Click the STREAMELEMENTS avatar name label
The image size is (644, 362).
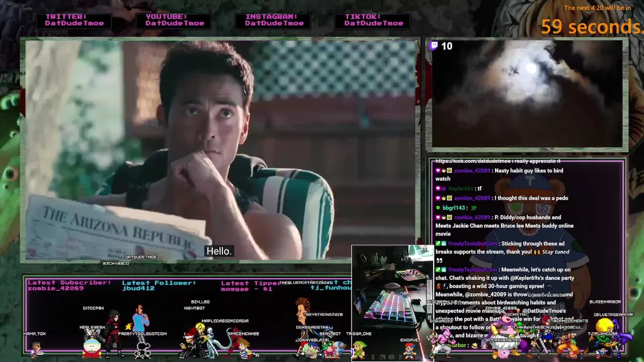click(x=568, y=321)
